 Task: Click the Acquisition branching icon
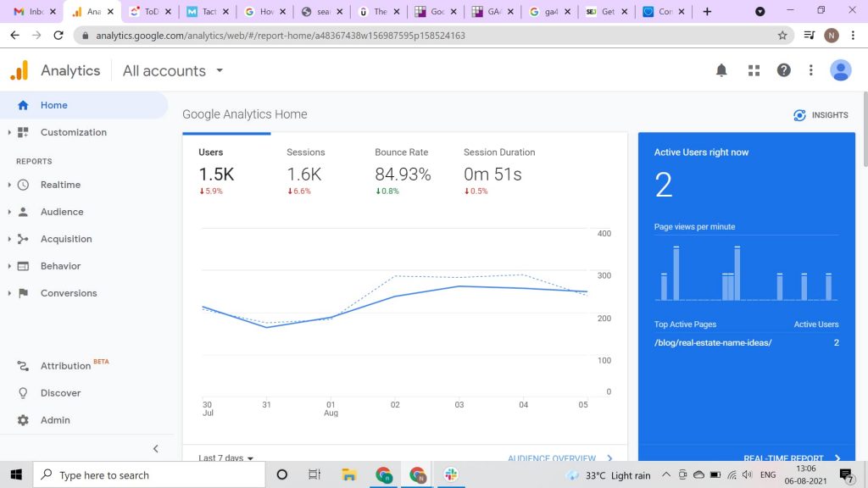coord(23,239)
